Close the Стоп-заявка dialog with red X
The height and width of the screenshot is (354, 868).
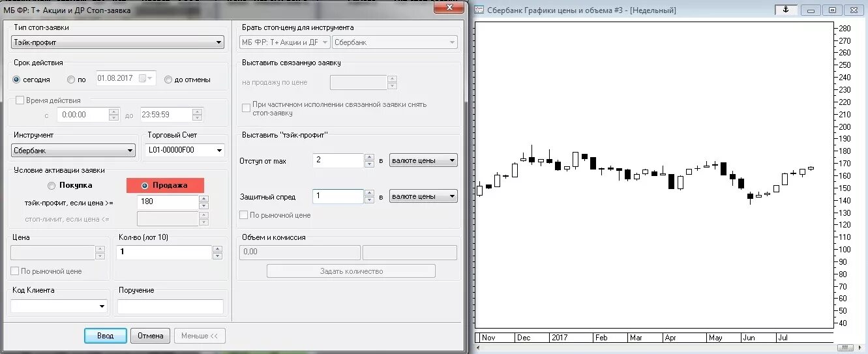450,7
